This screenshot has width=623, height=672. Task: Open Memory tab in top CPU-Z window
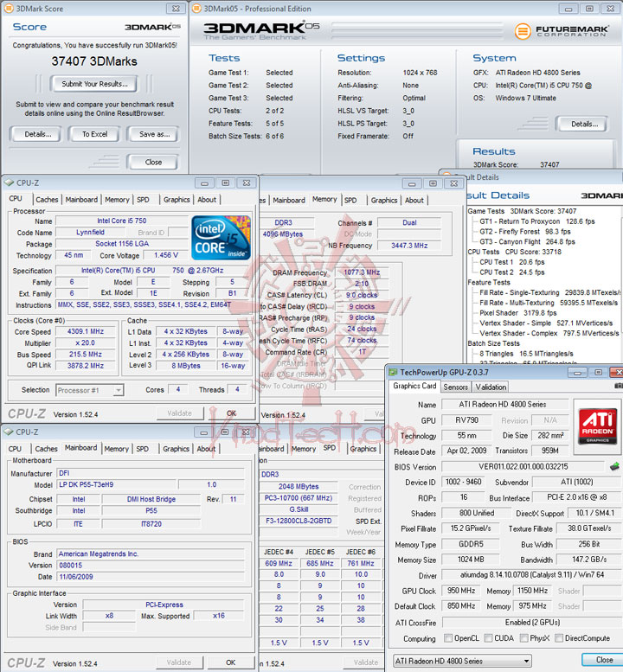(117, 200)
